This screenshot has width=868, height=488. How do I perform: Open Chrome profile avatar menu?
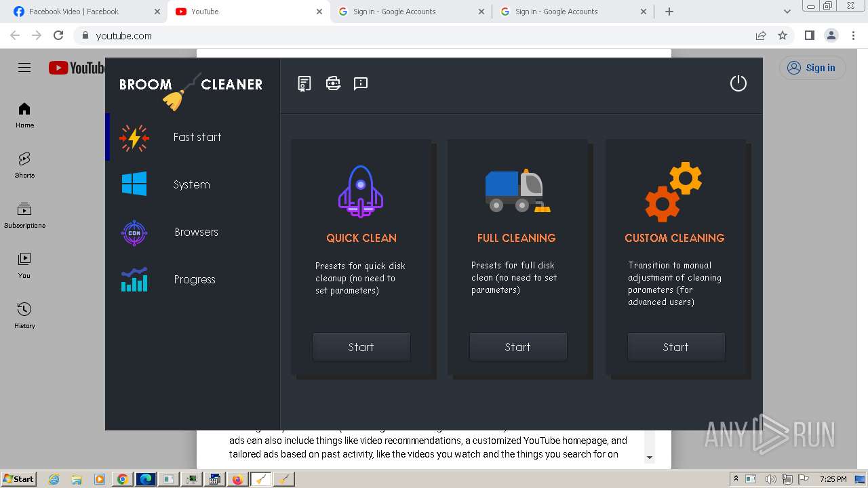coord(831,35)
